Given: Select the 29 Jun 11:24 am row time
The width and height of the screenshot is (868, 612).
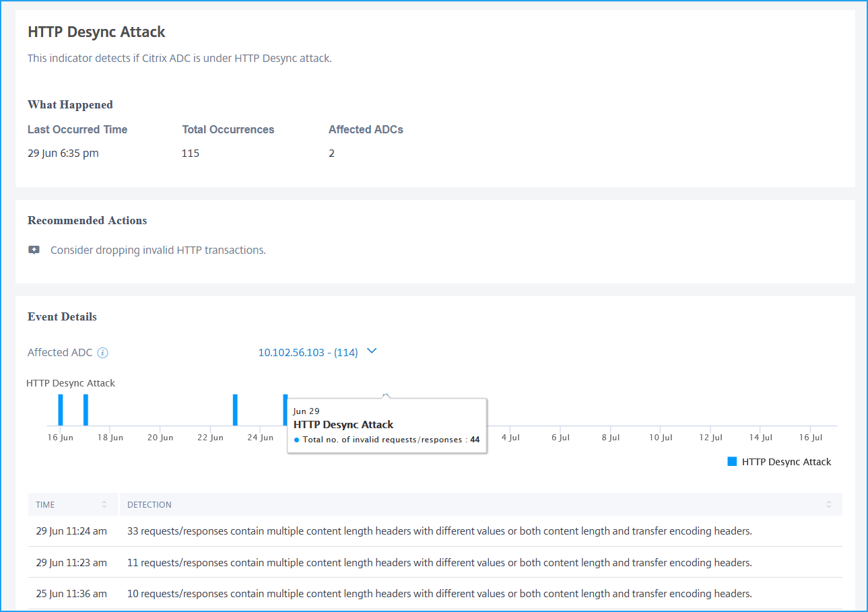Looking at the screenshot, I should [71, 531].
